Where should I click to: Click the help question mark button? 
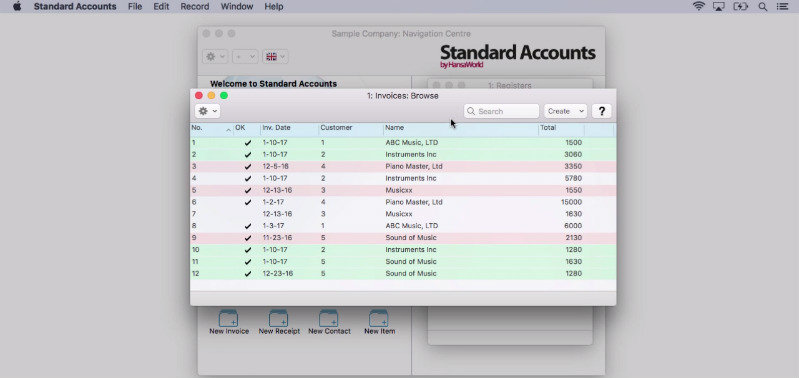coord(601,111)
